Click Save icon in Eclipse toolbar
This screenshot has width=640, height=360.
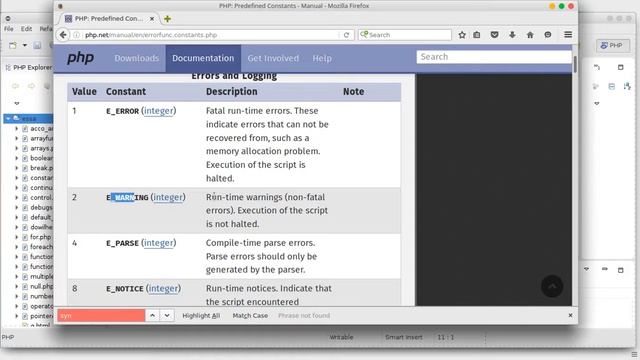tap(37, 45)
